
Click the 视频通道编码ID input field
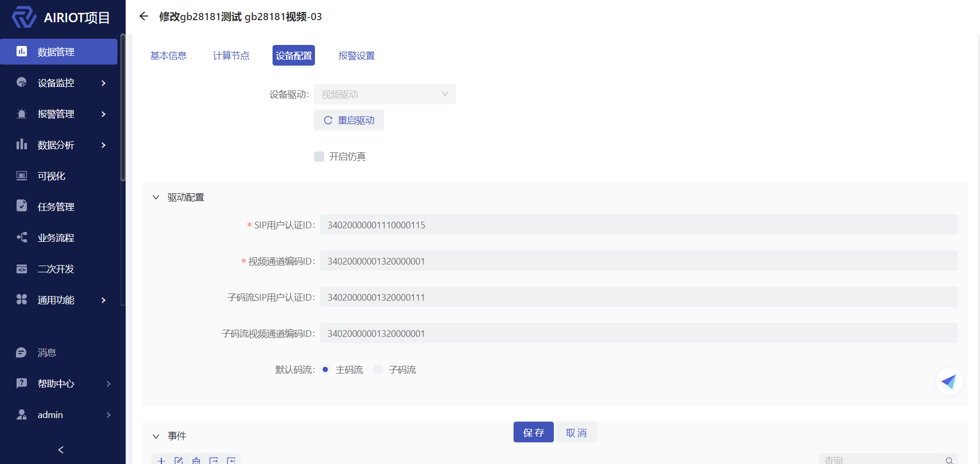(639, 261)
